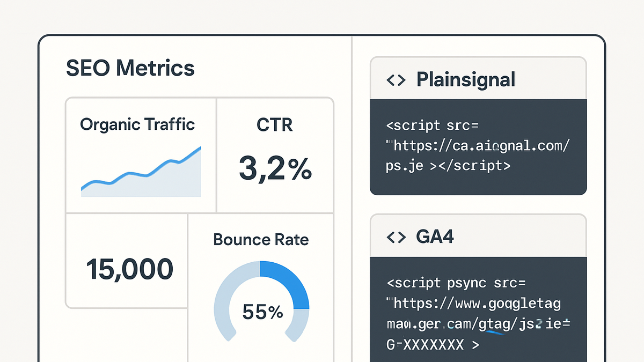Click the code icon beside GA4
Image resolution: width=644 pixels, height=362 pixels.
pyautogui.click(x=396, y=237)
